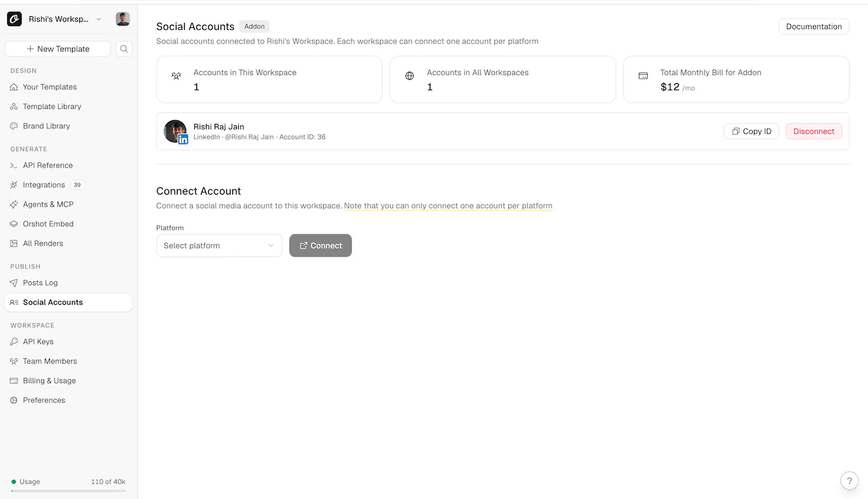The height and width of the screenshot is (499, 868).
Task: Click the Agents & MCP sparkle icon
Action: coord(14,205)
